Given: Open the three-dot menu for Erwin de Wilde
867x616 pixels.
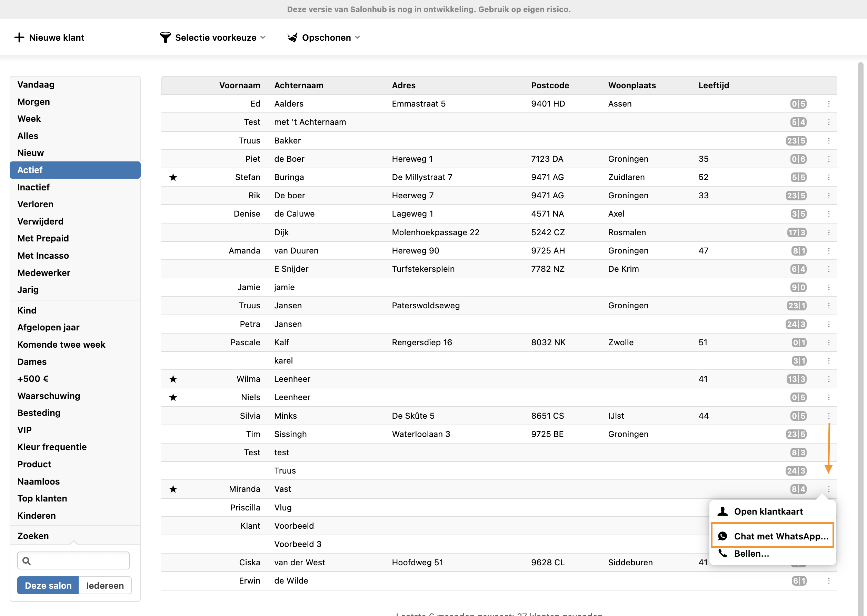Looking at the screenshot, I should pos(829,581).
